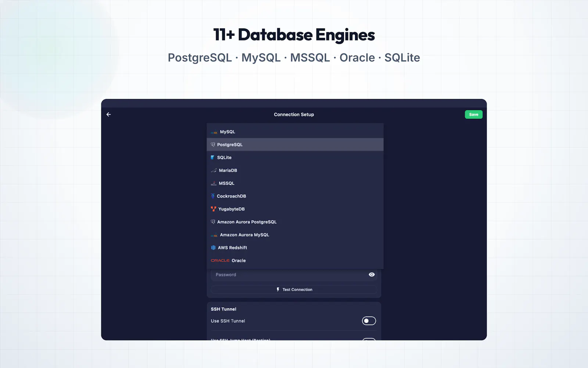Select Amazon Aurora PostgreSQL
The height and width of the screenshot is (368, 588).
pyautogui.click(x=295, y=222)
